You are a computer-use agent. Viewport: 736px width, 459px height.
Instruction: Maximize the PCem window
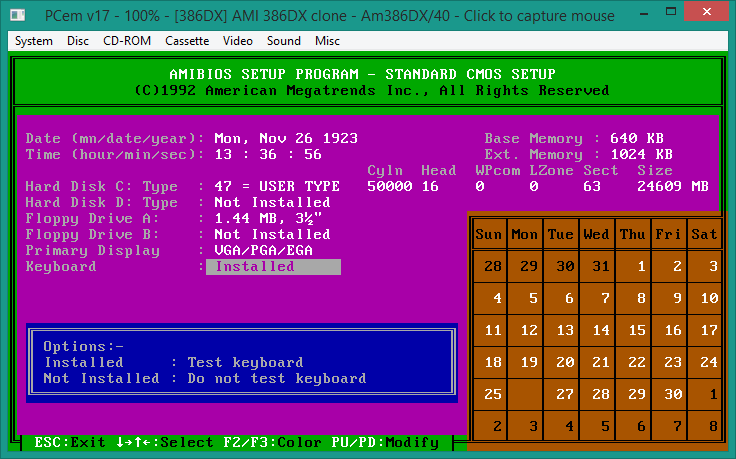coord(671,12)
